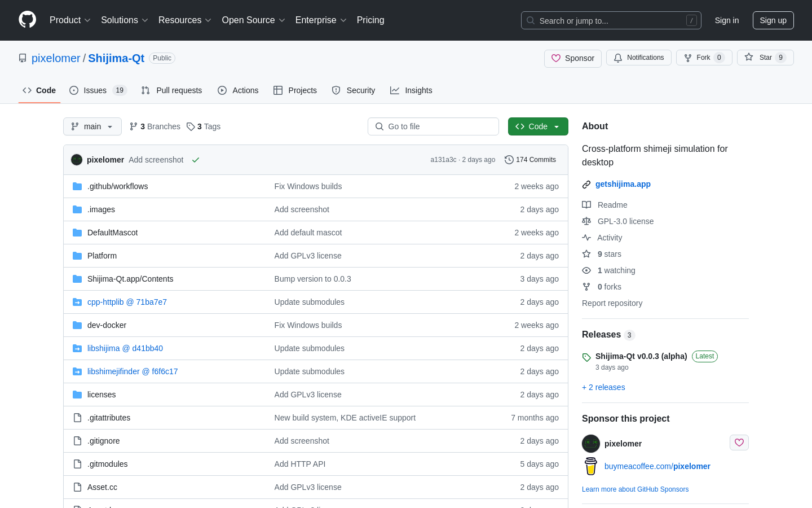This screenshot has width=812, height=508.
Task: Open the dev-docker folder
Action: point(107,325)
